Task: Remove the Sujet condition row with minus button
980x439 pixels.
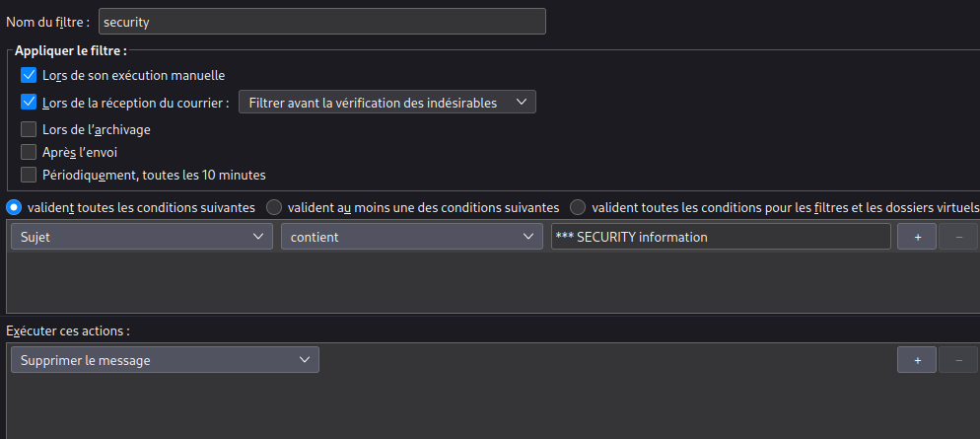Action: click(x=958, y=237)
